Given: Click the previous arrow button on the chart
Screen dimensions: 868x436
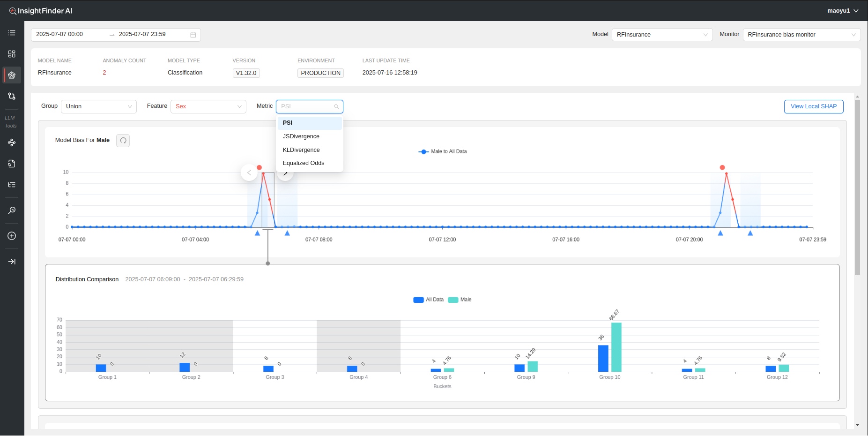Looking at the screenshot, I should (249, 173).
